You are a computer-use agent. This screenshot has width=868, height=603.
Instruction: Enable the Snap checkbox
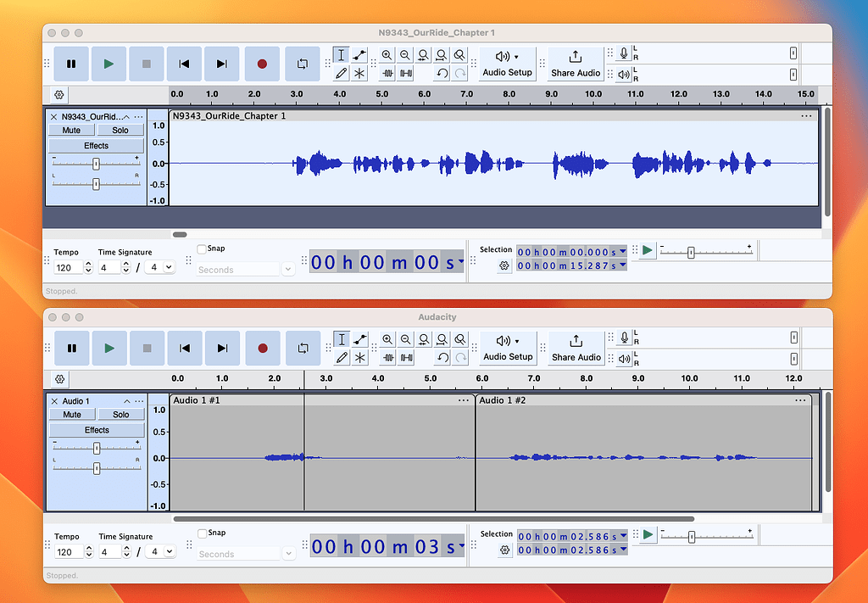(203, 247)
